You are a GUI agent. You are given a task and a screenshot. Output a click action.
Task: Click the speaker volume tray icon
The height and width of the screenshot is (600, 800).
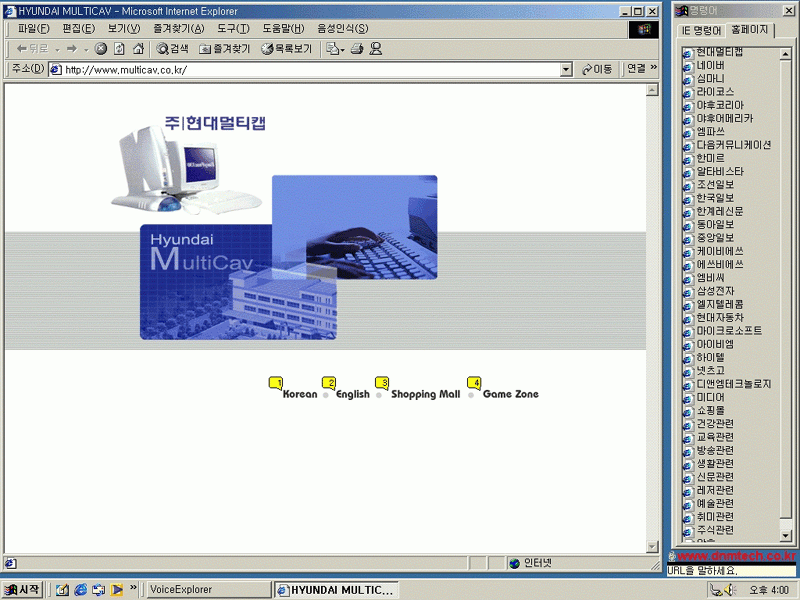(730, 590)
